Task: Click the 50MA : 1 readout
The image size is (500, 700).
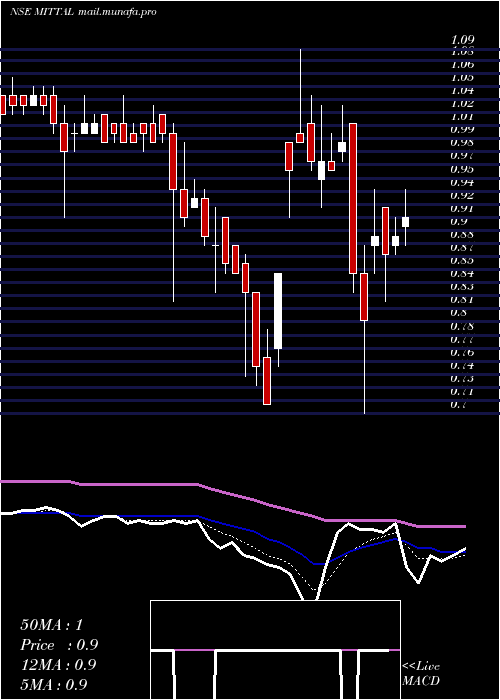Action: (51, 625)
